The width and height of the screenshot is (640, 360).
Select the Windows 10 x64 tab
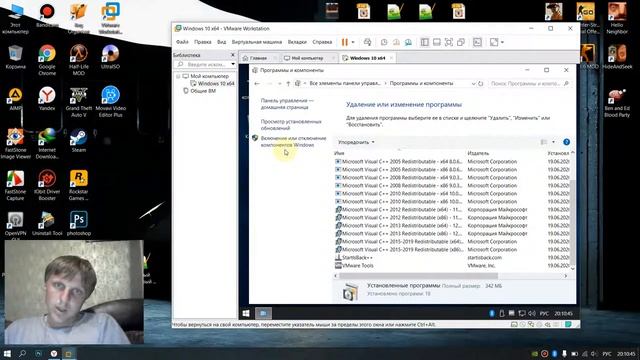coord(367,58)
